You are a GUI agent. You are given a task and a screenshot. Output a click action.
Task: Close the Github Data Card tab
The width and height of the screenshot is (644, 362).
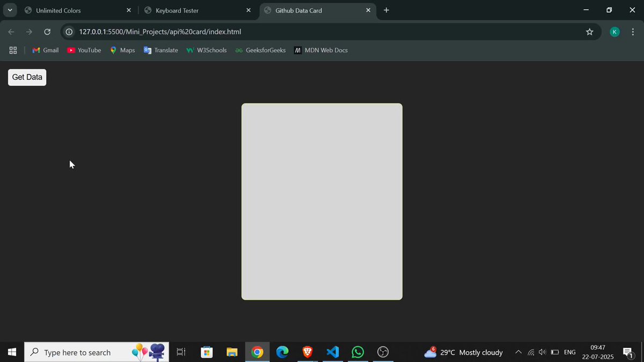point(368,10)
